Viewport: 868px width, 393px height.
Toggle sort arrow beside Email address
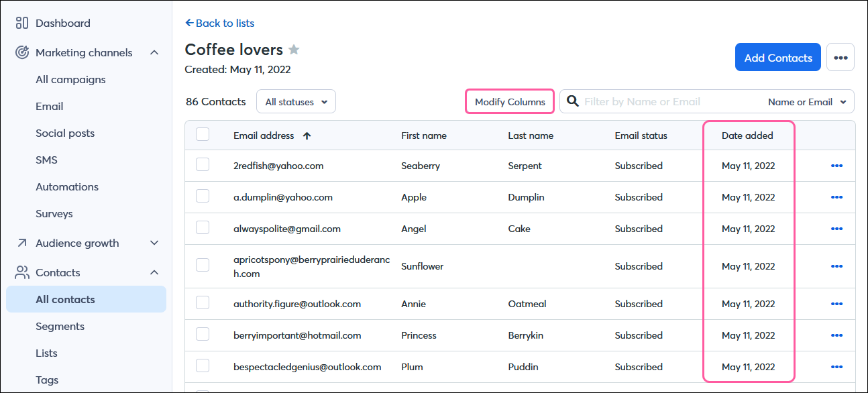pos(307,135)
